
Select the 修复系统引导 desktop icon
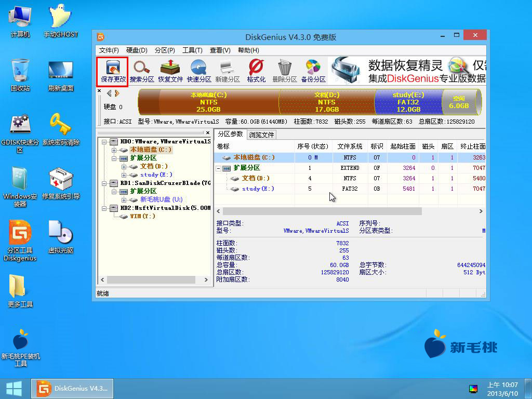[61, 183]
